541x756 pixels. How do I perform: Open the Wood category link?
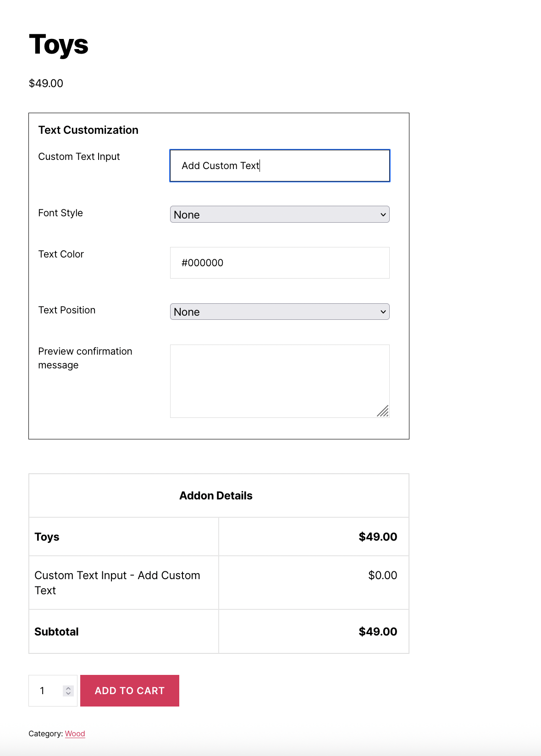[x=75, y=734]
